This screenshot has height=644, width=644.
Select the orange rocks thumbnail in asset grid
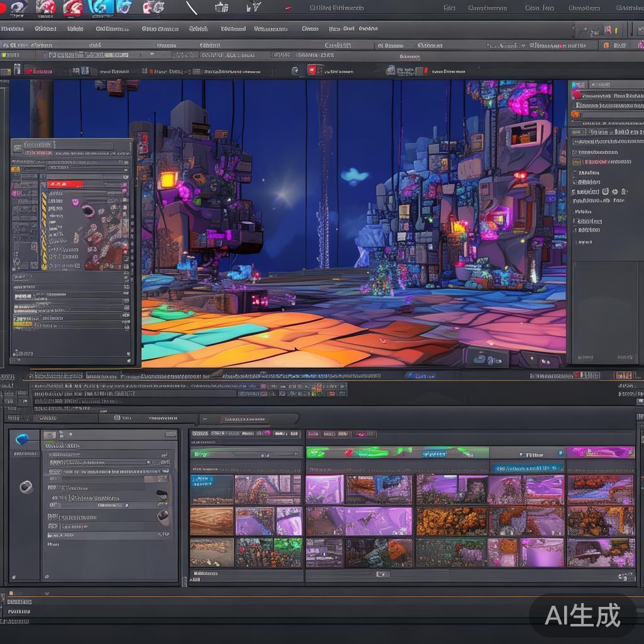(451, 521)
